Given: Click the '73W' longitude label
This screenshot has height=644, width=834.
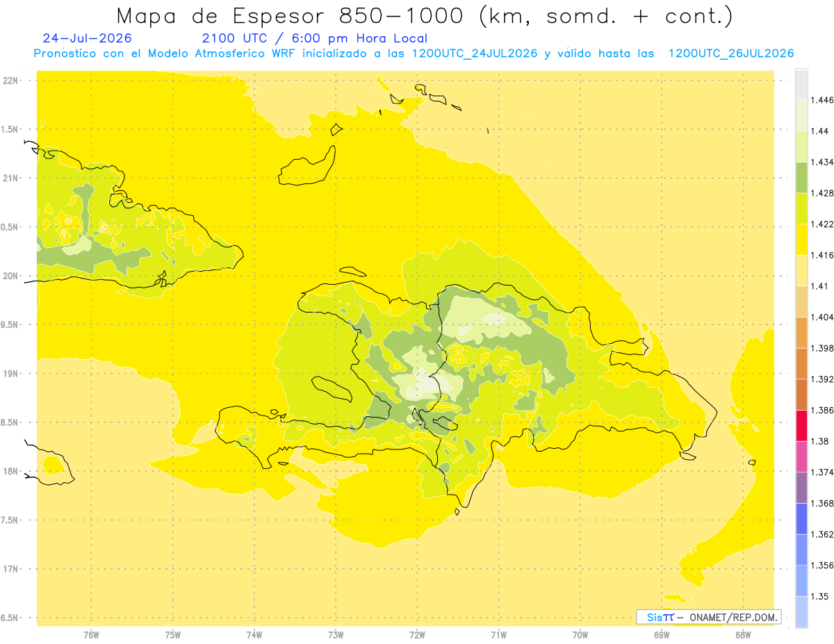Looking at the screenshot, I should [x=336, y=635].
